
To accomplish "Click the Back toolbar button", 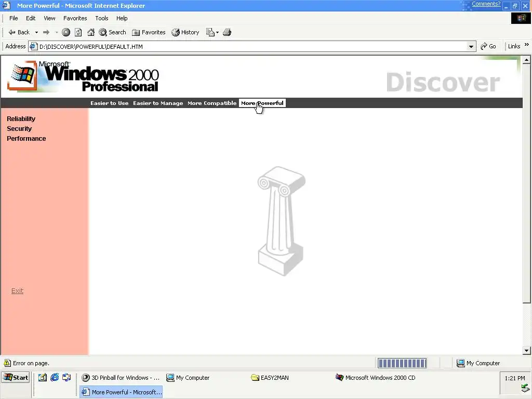I will pyautogui.click(x=19, y=32).
